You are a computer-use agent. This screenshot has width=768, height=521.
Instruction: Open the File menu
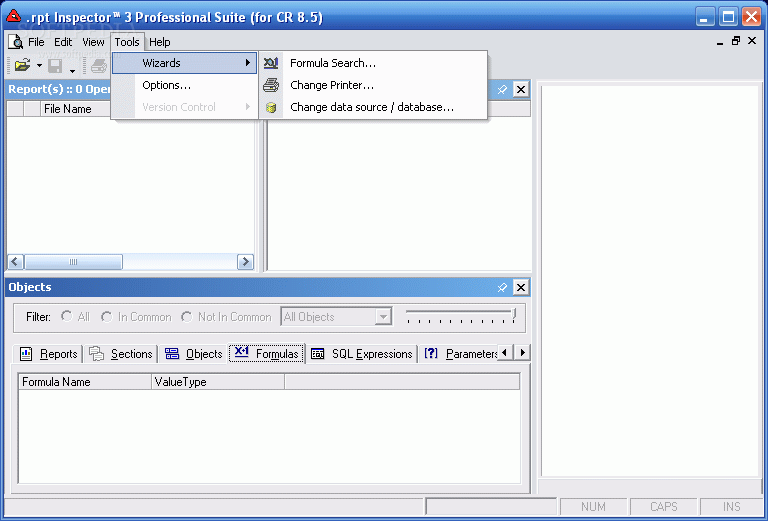click(x=36, y=42)
